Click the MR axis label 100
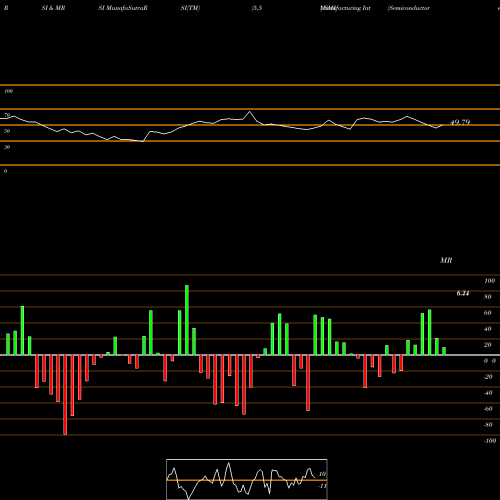The image size is (500, 500). click(x=489, y=281)
